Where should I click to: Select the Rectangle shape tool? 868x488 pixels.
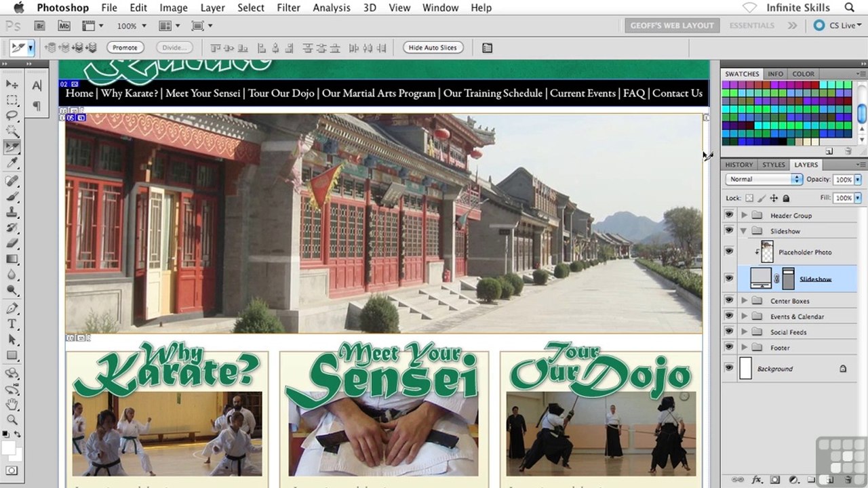(x=12, y=355)
